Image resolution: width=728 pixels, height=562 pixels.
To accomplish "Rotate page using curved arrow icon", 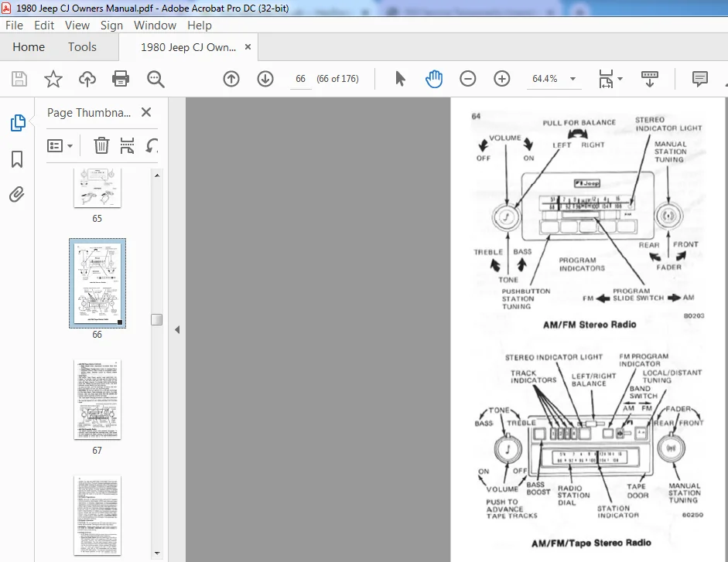I will (x=152, y=146).
